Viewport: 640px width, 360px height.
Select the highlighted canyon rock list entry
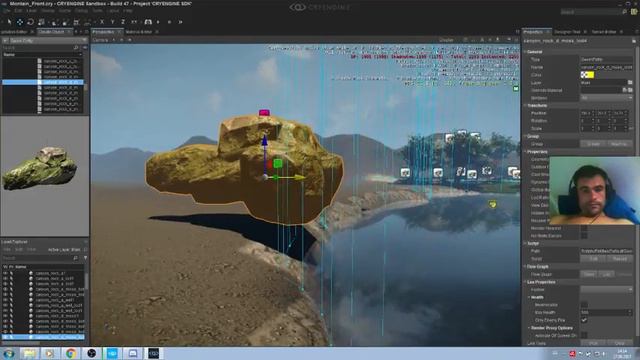[x=43, y=82]
